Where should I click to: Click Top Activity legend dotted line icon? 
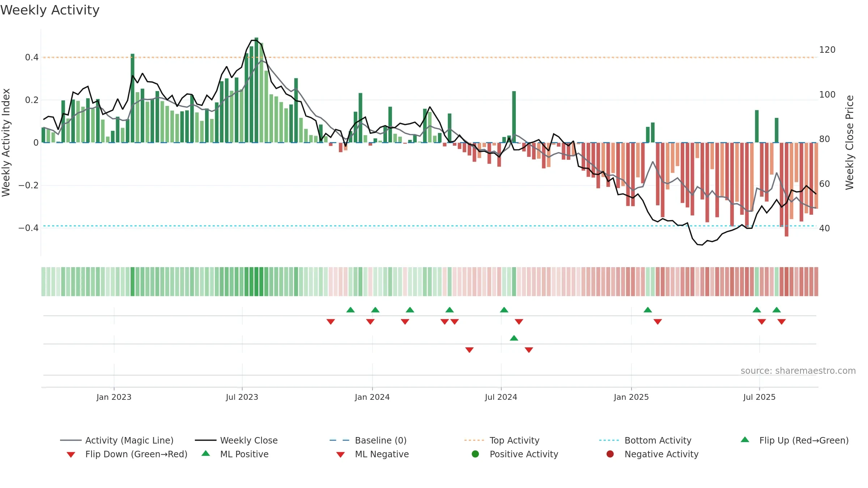coord(474,440)
